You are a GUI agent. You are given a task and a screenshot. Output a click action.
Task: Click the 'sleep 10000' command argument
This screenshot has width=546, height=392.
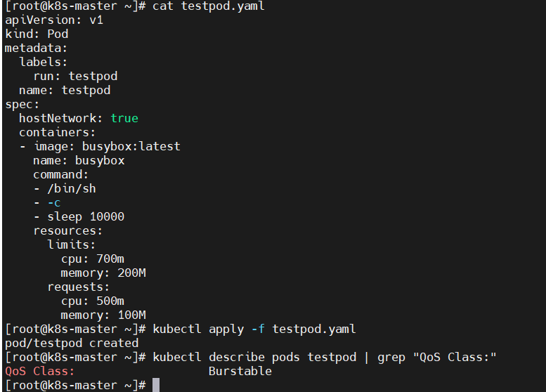pos(86,216)
